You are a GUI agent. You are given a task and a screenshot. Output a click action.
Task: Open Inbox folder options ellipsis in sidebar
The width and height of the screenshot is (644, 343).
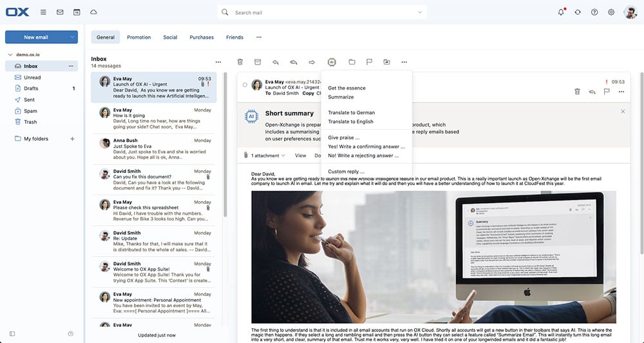click(x=71, y=66)
